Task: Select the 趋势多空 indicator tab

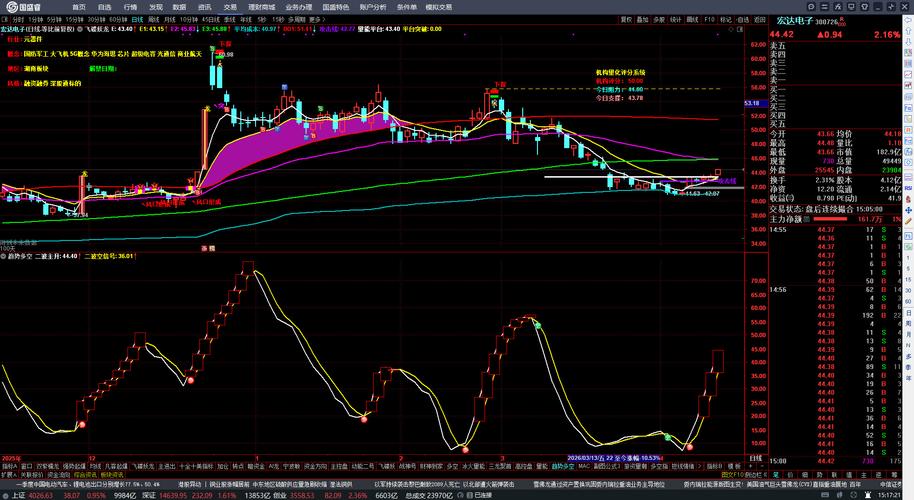Action: pos(563,466)
